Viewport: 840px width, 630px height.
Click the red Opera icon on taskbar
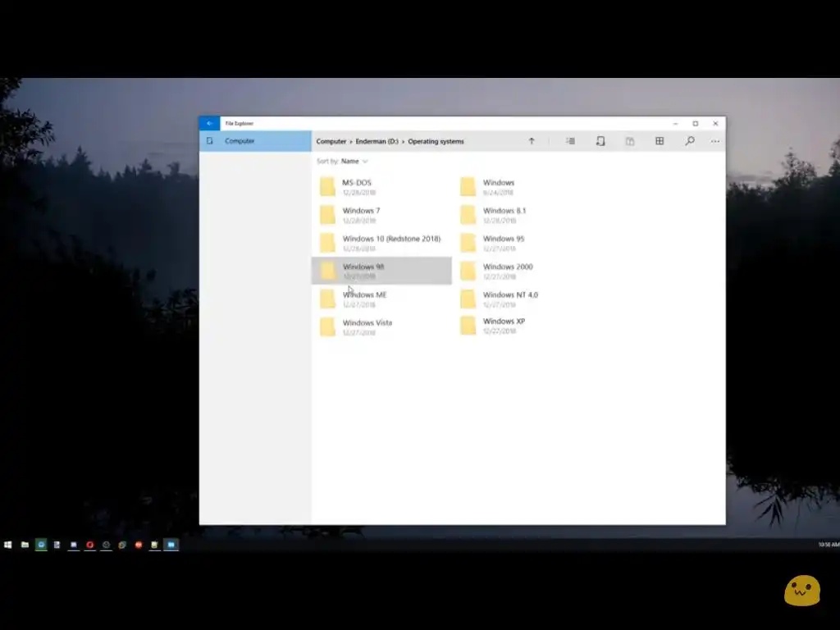pyautogui.click(x=90, y=545)
